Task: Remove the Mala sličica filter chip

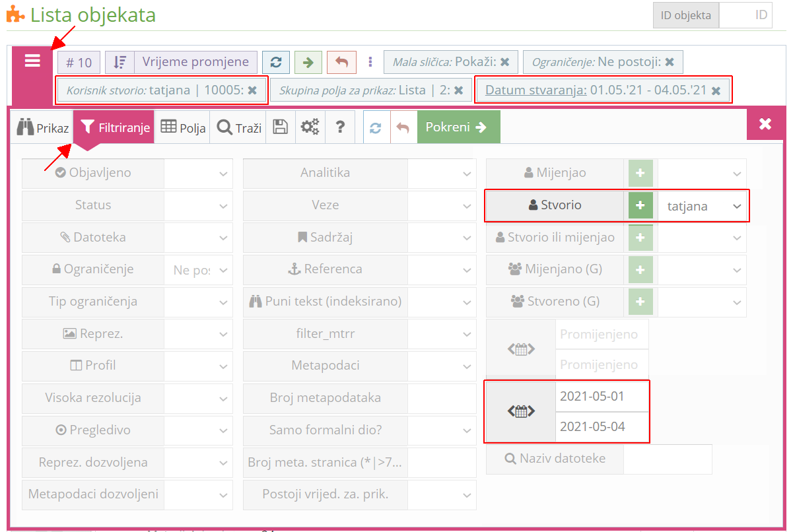Action: click(505, 62)
